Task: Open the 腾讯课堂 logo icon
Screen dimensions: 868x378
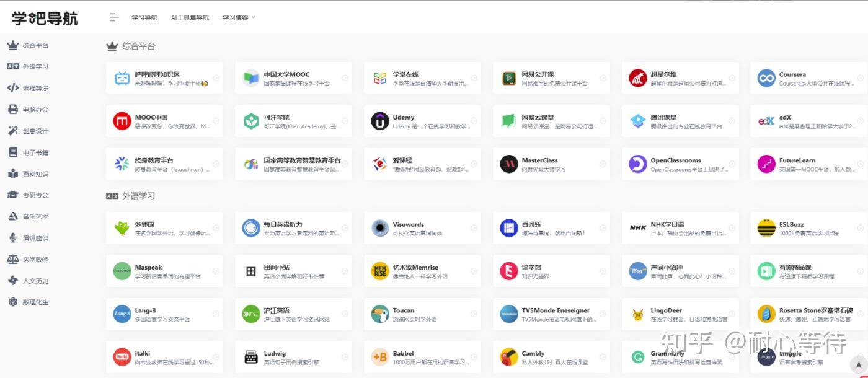Action: pyautogui.click(x=638, y=121)
